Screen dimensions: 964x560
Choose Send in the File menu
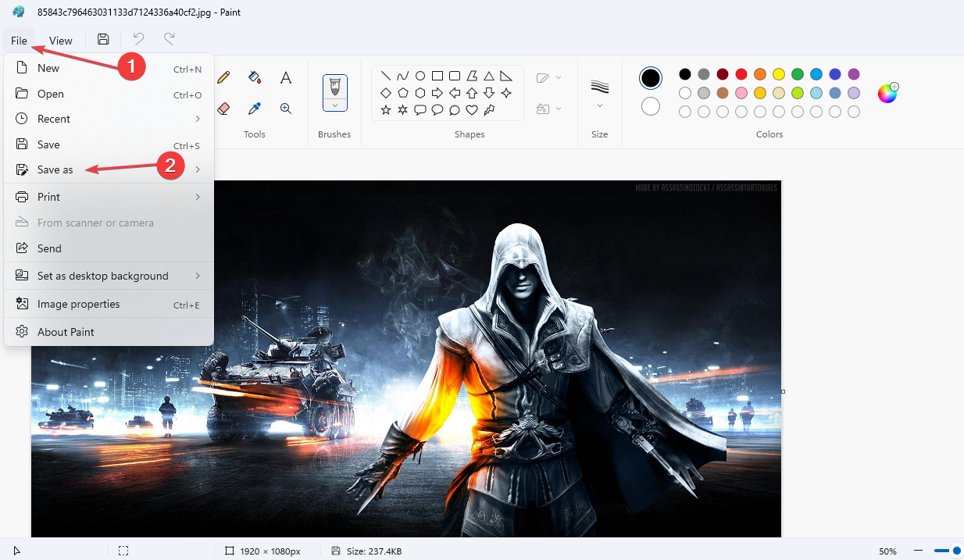point(109,248)
